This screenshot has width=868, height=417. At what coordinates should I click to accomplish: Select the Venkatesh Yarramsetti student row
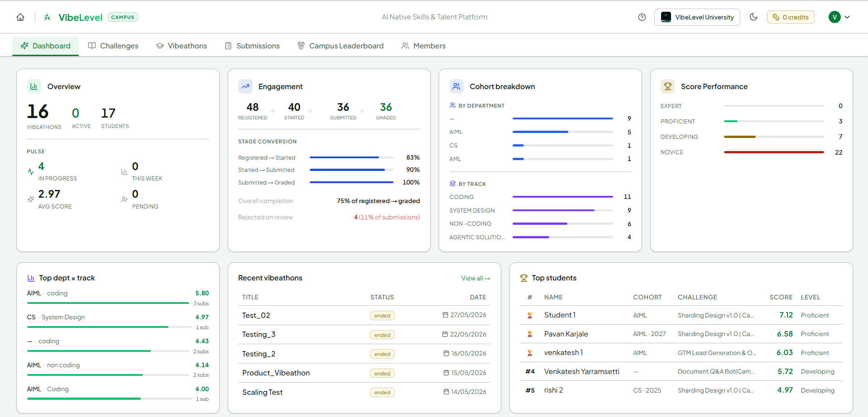681,371
